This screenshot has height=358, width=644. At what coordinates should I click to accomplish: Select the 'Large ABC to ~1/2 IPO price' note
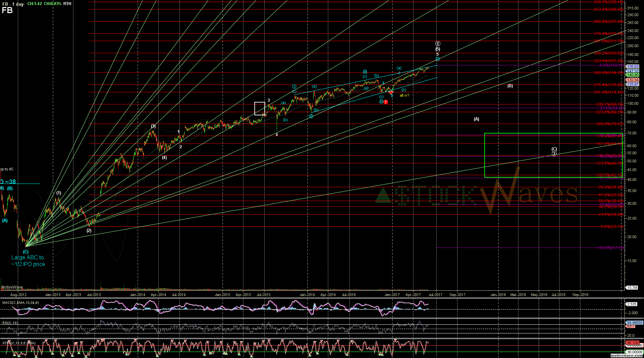[x=28, y=261]
